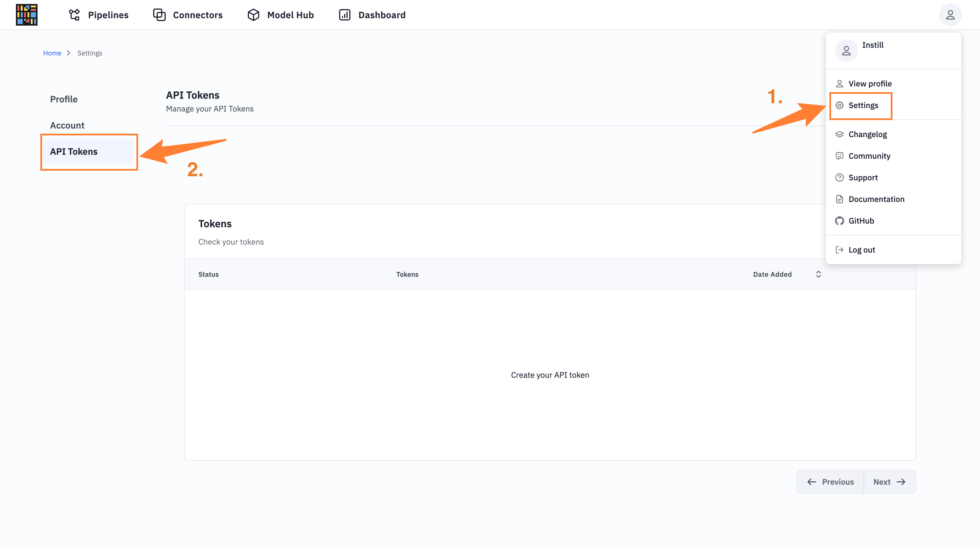Select Settings in the user menu
The image size is (980, 549).
pyautogui.click(x=863, y=106)
